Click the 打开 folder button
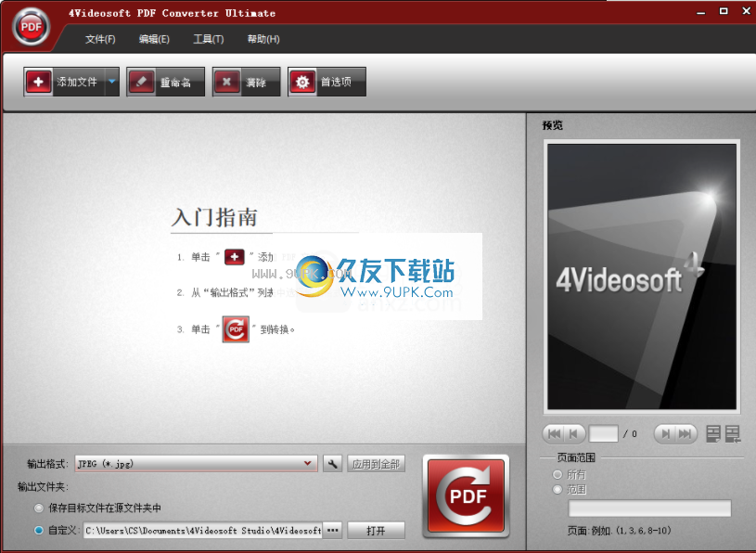 click(376, 531)
